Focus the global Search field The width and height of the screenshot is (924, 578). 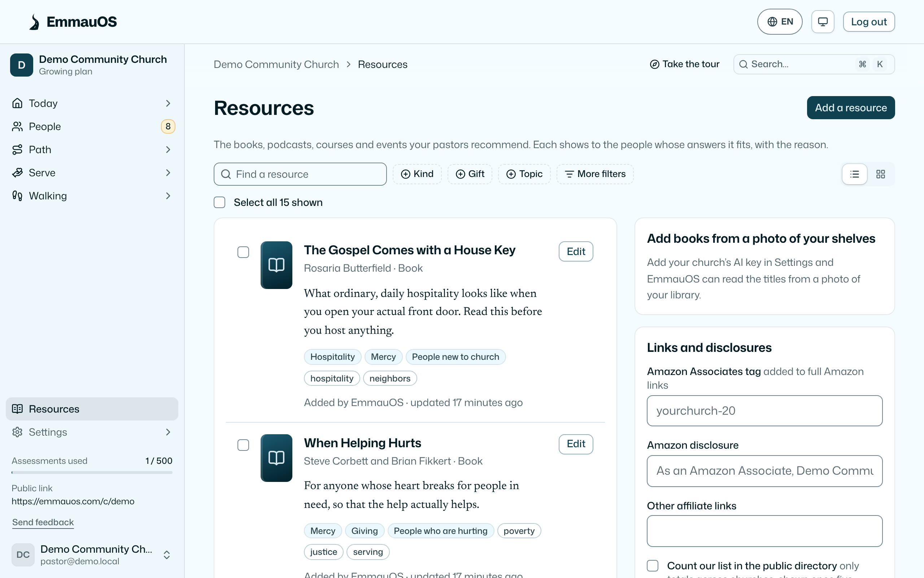click(x=814, y=64)
